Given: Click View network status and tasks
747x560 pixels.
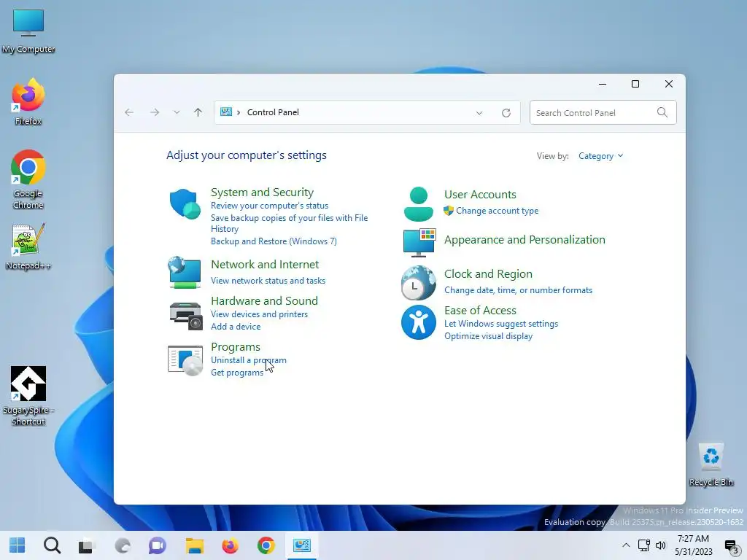Looking at the screenshot, I should [x=268, y=281].
